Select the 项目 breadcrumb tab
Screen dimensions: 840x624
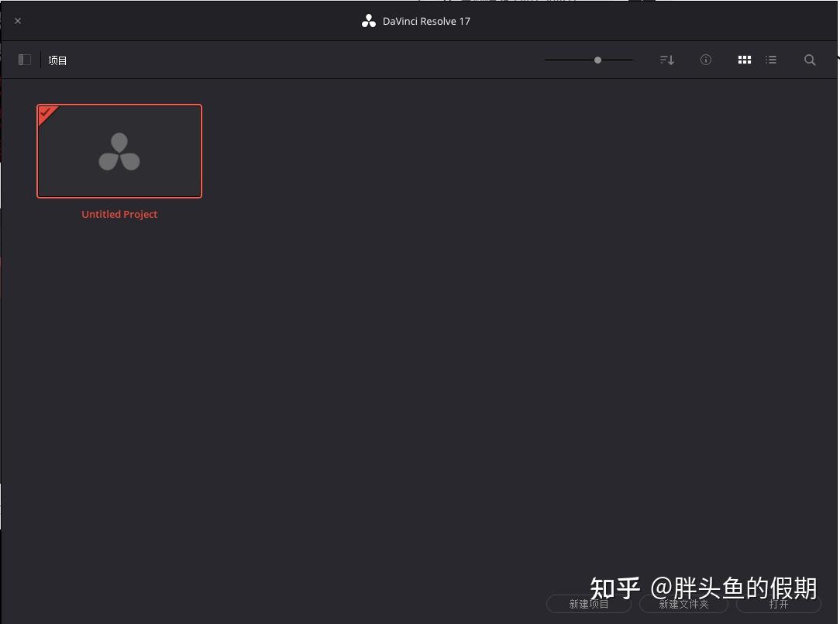coord(57,60)
